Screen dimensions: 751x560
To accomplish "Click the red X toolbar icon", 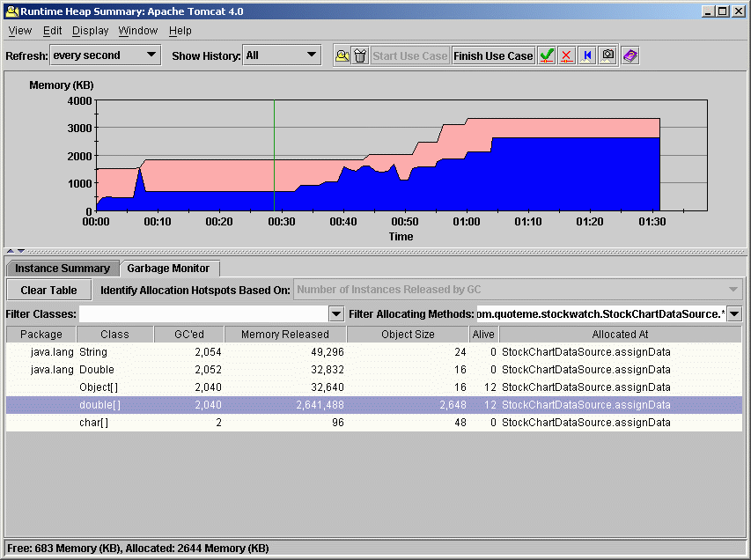I will [x=567, y=55].
